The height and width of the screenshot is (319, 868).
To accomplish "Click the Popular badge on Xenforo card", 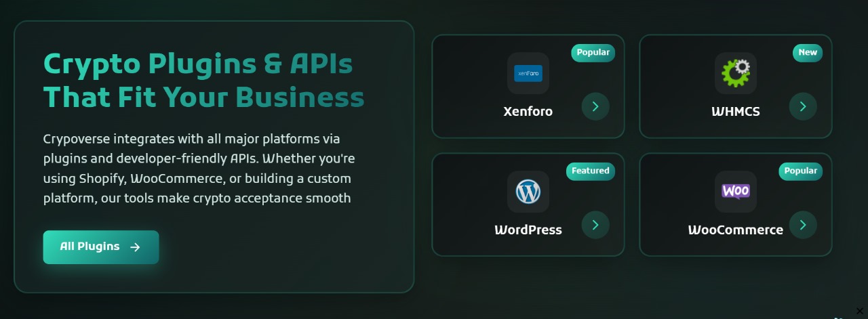I will click(593, 53).
